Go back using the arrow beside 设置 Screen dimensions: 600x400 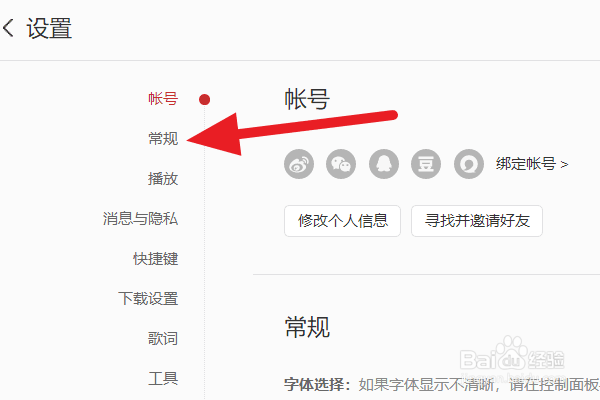(8, 28)
